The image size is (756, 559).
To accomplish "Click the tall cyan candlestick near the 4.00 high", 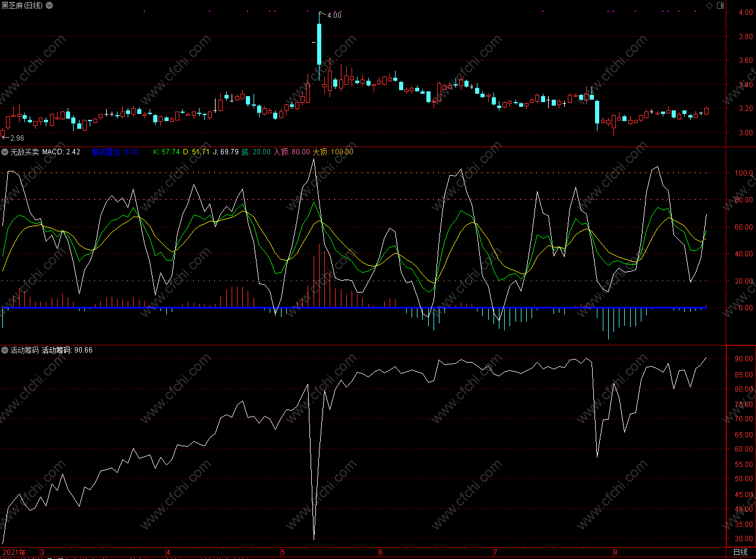I will tap(319, 44).
